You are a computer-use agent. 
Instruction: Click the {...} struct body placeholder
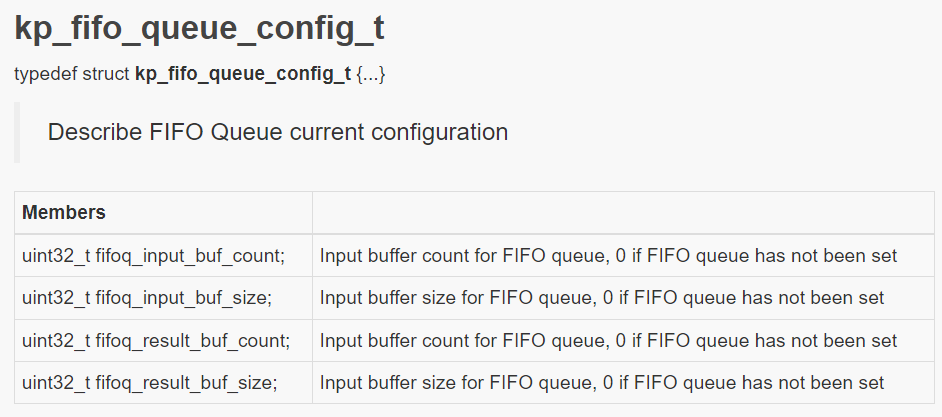(371, 74)
